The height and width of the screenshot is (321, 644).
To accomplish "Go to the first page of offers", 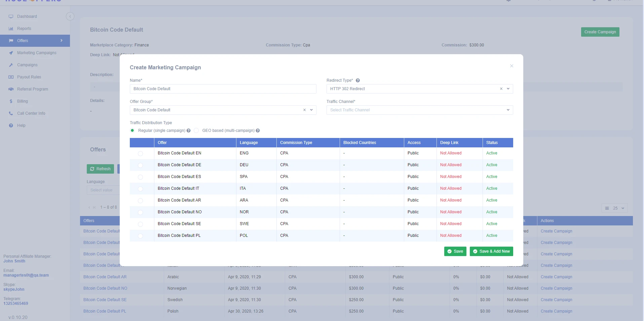I will tap(94, 207).
